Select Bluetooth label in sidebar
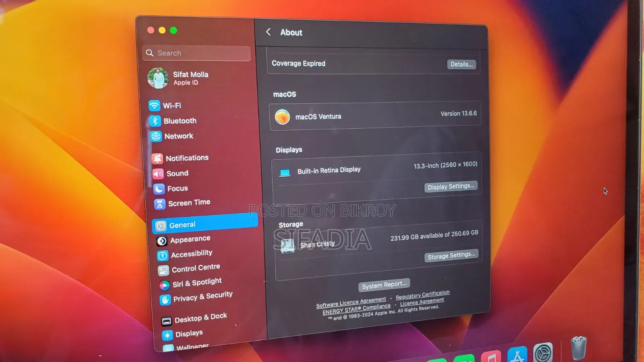Image resolution: width=644 pixels, height=362 pixels. (x=180, y=121)
